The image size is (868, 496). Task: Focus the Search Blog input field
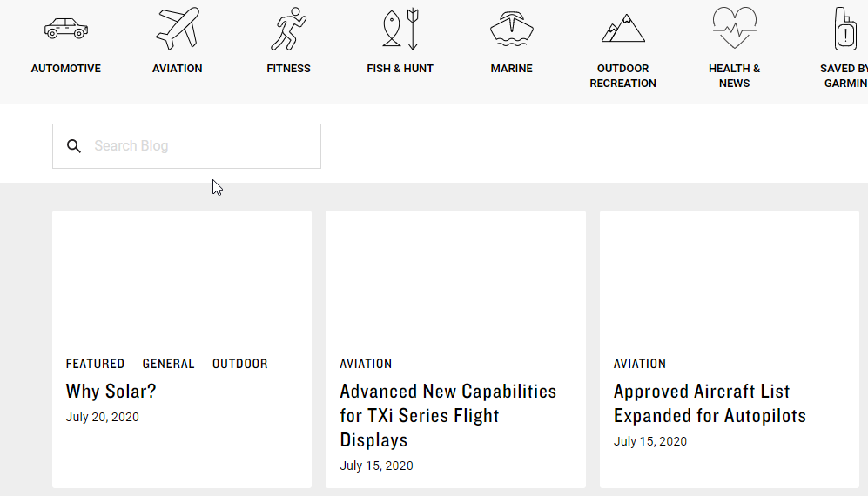tap(200, 146)
